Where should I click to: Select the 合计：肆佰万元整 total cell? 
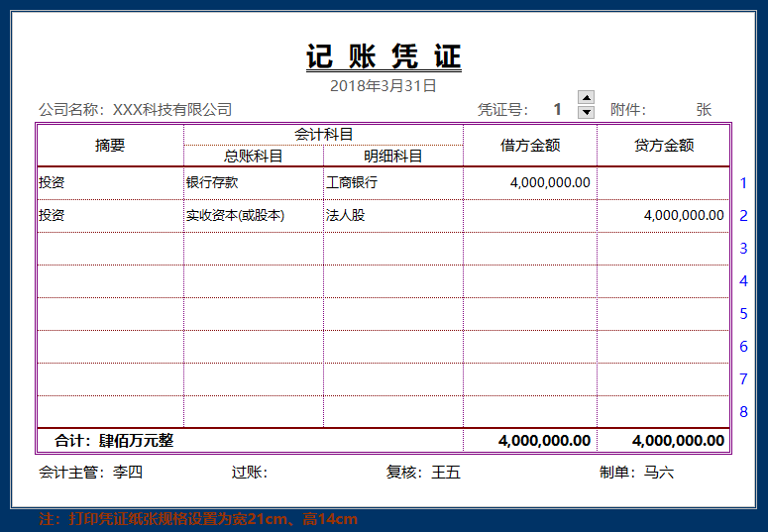250,441
